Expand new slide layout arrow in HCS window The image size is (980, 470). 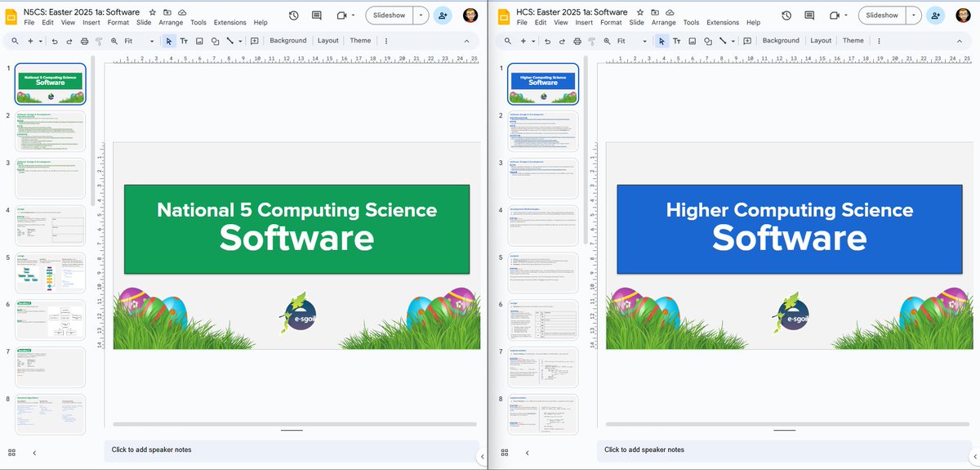(534, 41)
